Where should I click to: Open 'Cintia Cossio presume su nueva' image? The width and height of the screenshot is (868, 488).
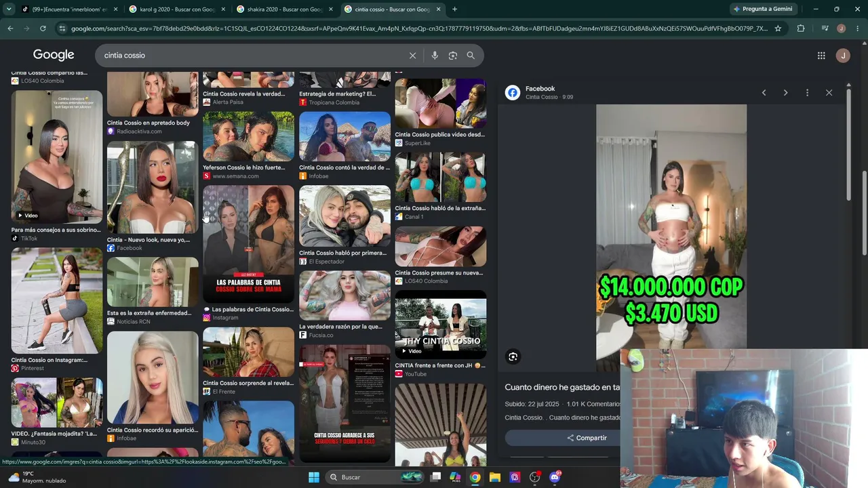441,247
